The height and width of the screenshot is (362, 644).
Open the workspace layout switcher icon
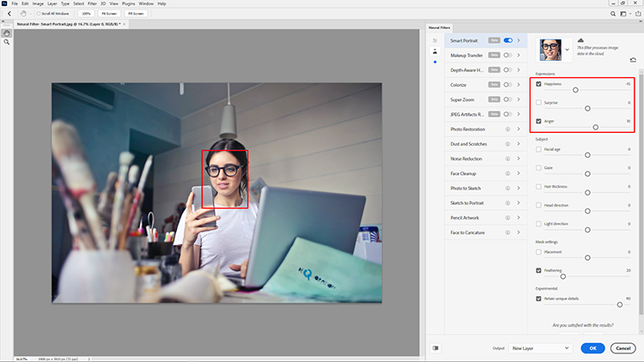[623, 14]
